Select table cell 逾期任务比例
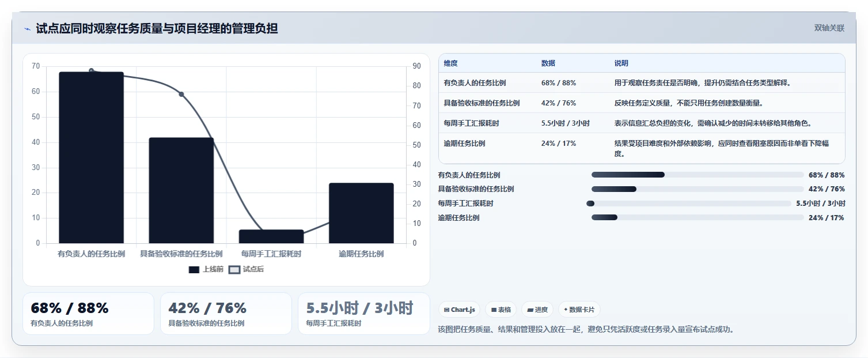The width and height of the screenshot is (868, 358). 464,144
